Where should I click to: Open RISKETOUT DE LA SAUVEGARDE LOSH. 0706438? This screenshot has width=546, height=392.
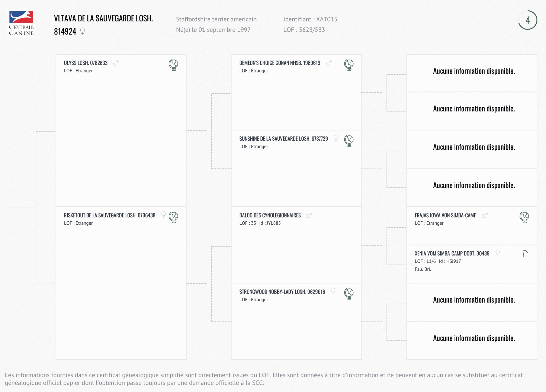pyautogui.click(x=110, y=215)
